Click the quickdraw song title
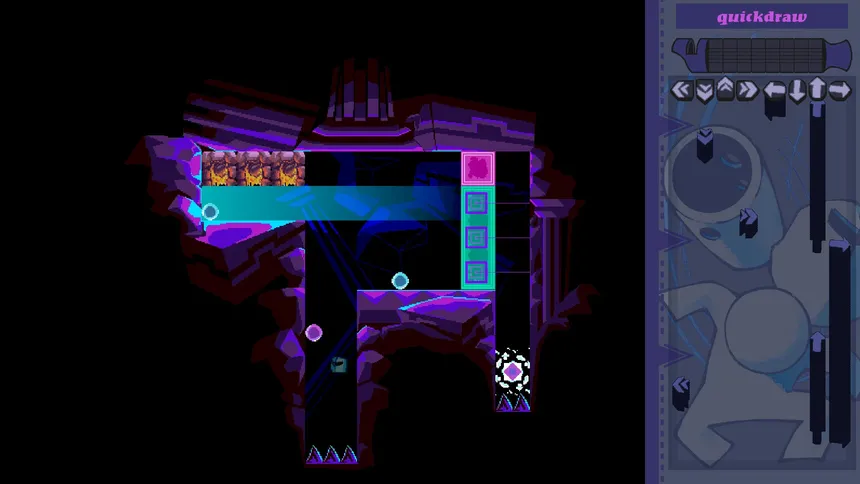 [x=762, y=17]
